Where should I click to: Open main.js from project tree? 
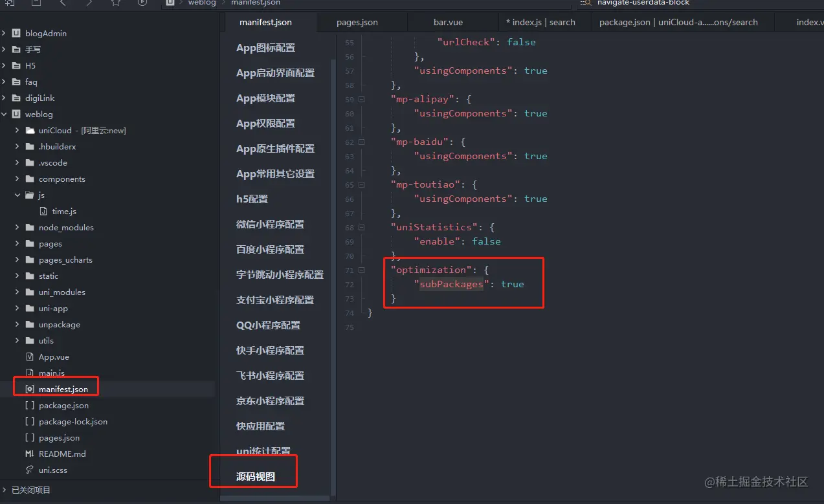(52, 373)
